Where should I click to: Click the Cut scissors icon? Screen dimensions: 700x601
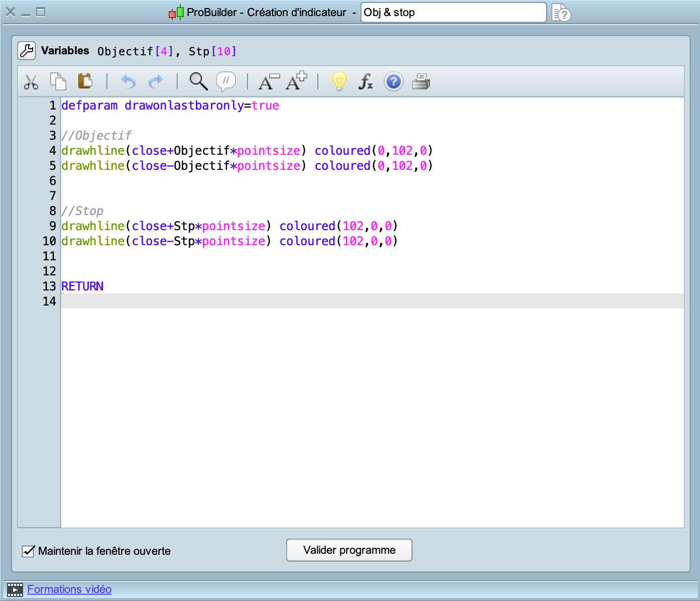31,81
